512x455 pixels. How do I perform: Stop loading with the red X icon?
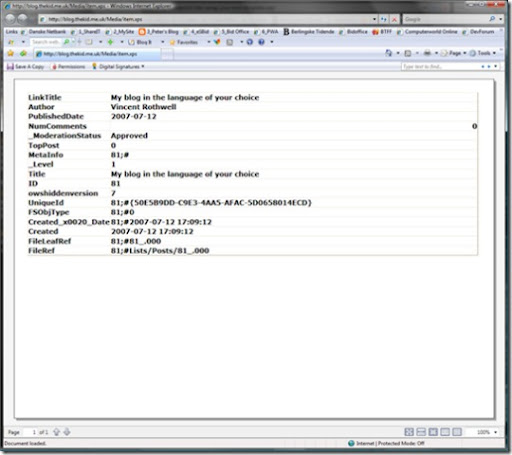[394, 19]
